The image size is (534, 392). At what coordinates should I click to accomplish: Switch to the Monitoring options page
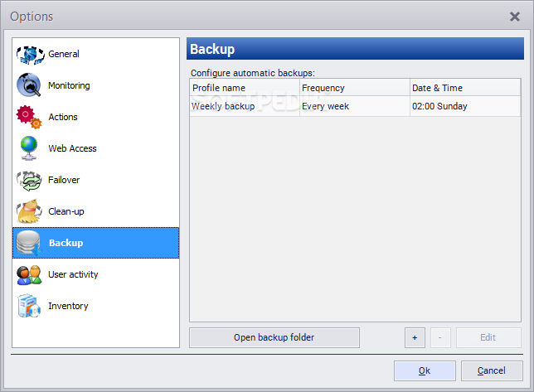[x=69, y=85]
